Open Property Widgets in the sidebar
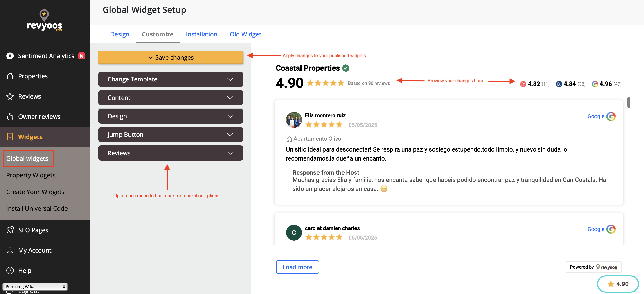Screen dimensions: 644x294 [x=31, y=175]
